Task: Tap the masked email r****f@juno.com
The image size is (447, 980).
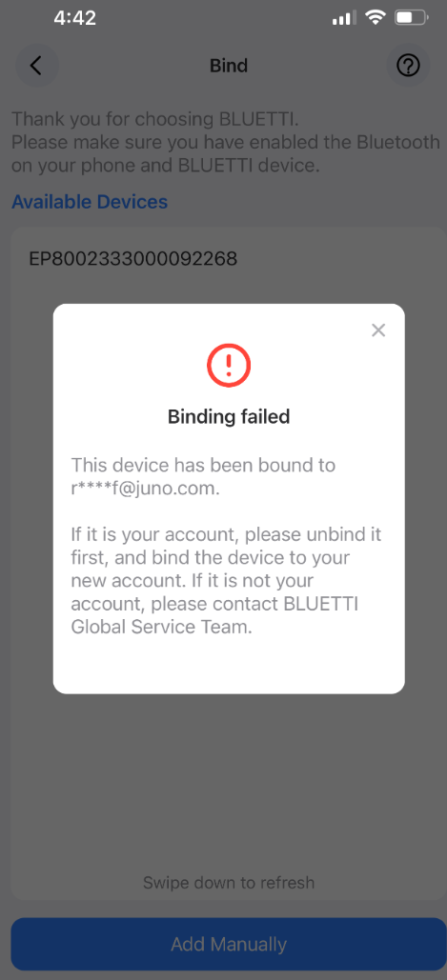Action: [x=146, y=489]
